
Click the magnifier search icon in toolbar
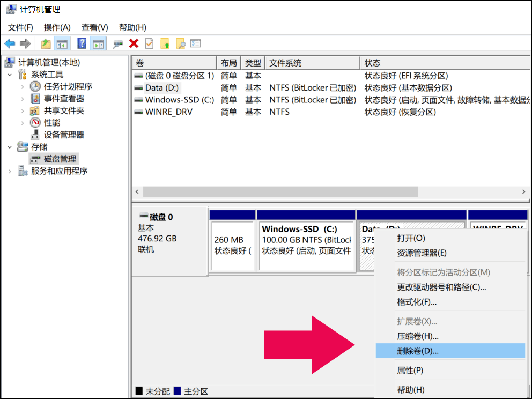(x=180, y=44)
